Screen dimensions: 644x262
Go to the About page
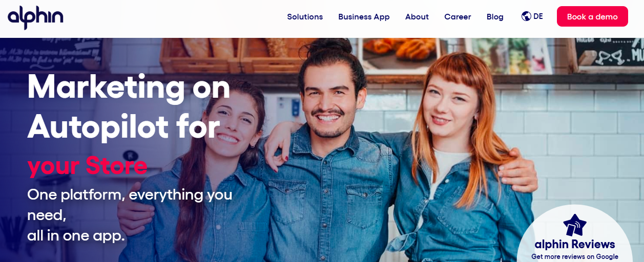[417, 17]
